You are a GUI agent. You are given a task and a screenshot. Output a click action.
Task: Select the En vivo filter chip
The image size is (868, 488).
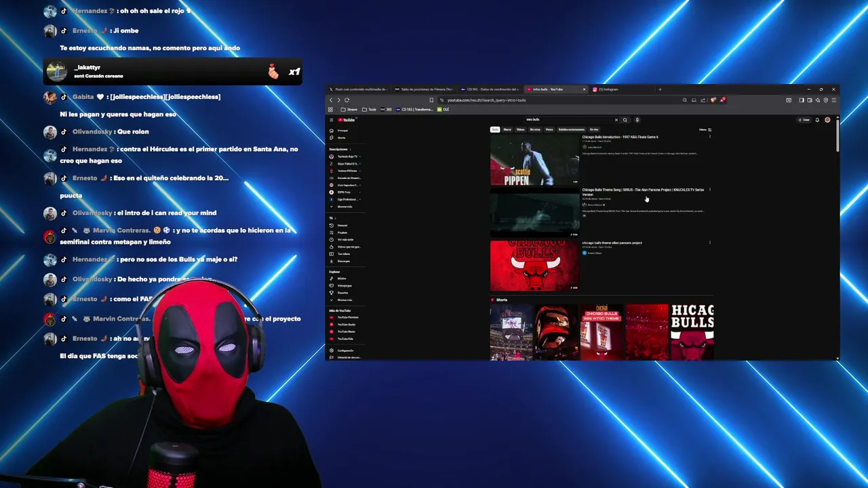tap(594, 129)
